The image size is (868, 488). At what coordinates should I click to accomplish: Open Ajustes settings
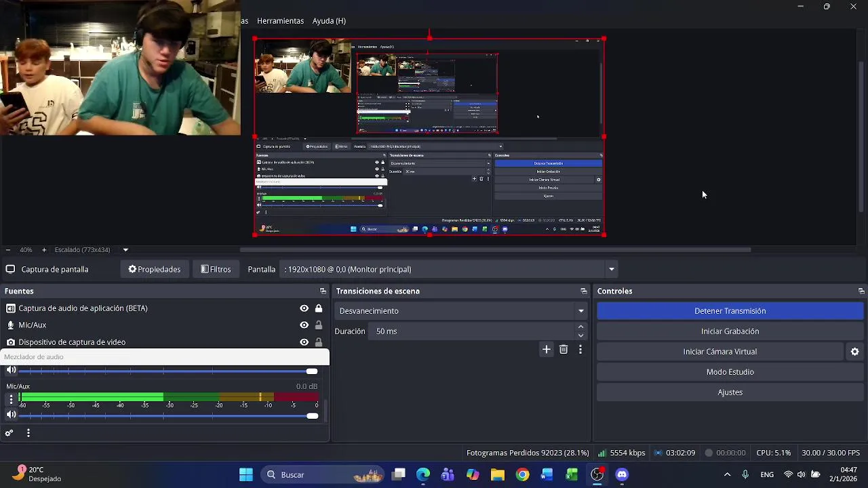(x=730, y=392)
